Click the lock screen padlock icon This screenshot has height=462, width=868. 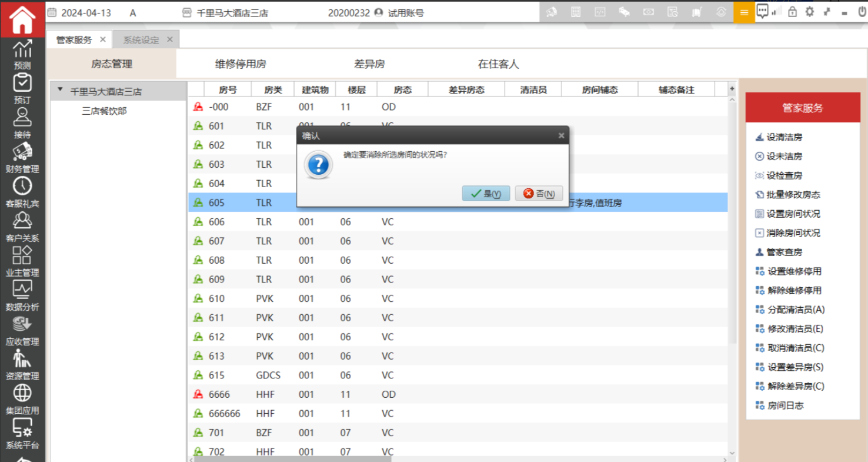click(x=792, y=12)
